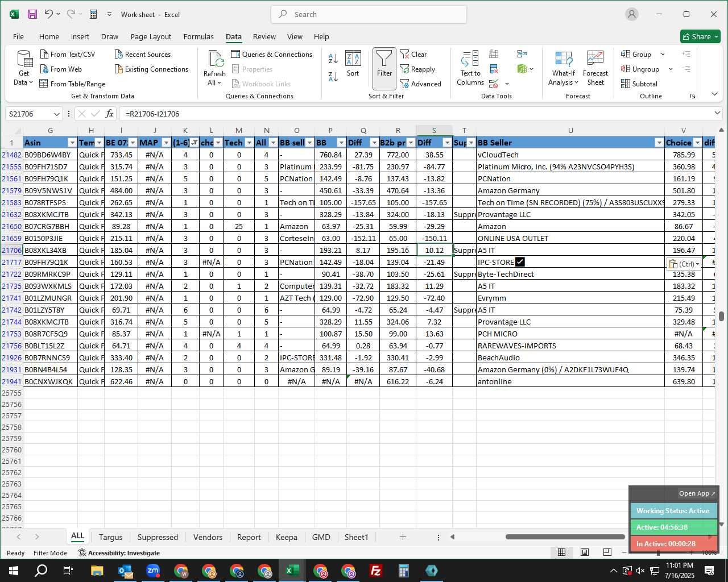
Task: Import data From Text/CSV
Action: [68, 54]
